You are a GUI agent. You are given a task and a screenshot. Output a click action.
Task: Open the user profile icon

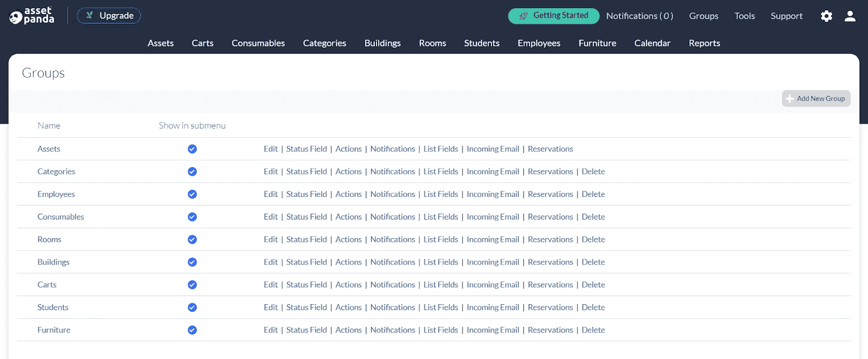tap(850, 16)
